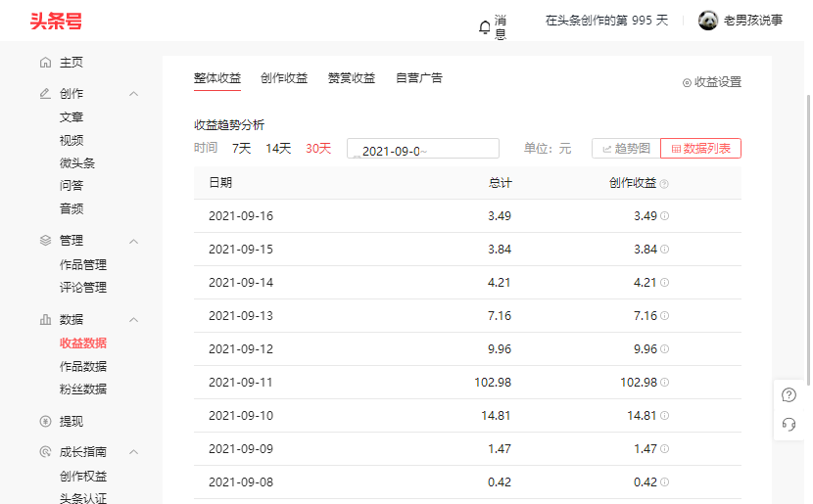Select the 14天 time range
Screen dimensions: 813x504
click(278, 149)
